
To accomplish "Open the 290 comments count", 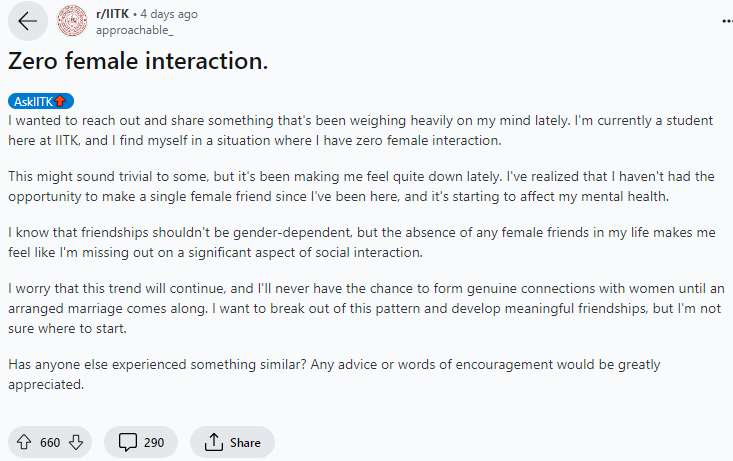I will pos(154,442).
